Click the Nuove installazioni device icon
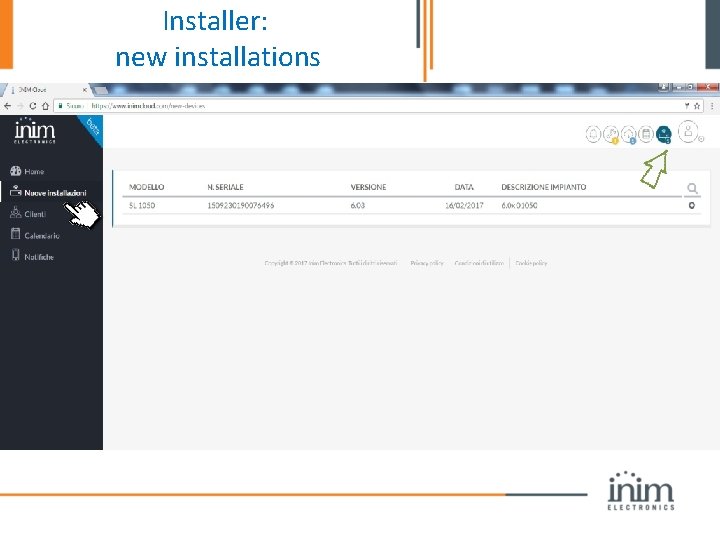 coord(16,191)
